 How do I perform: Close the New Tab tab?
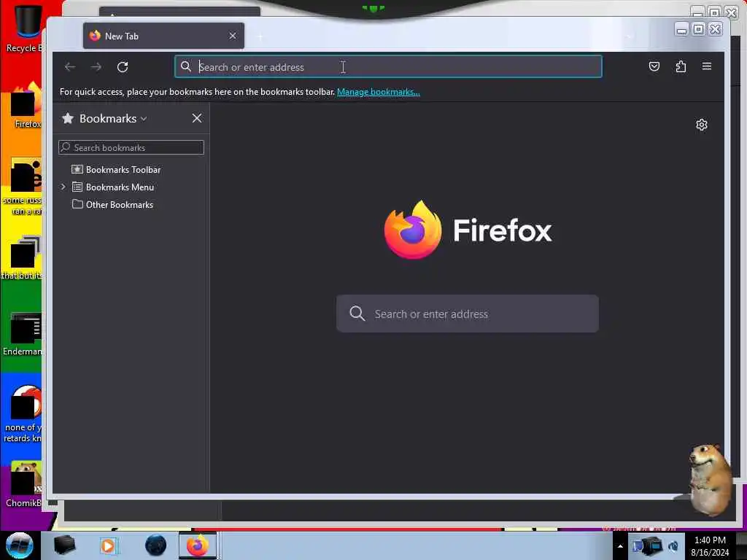(233, 36)
